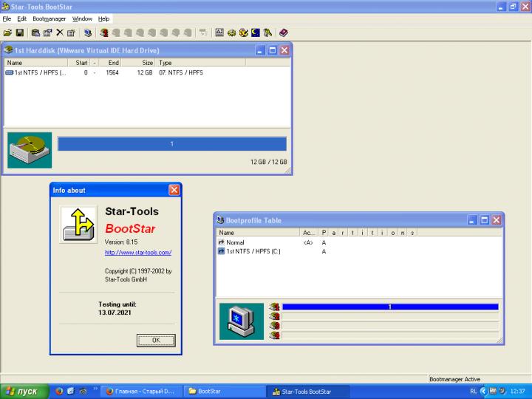Click the harddisk drive image in the 1st Harddisk window
532x399 pixels.
pos(30,151)
